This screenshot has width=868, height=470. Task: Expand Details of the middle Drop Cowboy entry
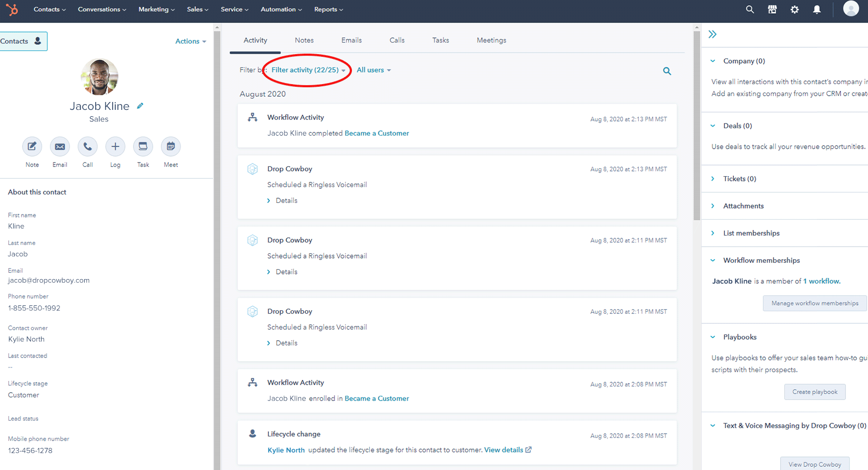click(282, 272)
